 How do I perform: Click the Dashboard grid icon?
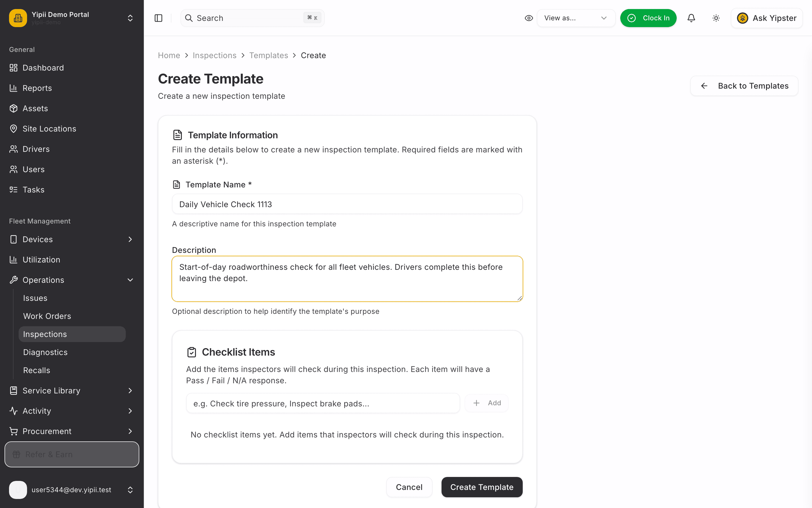(14, 68)
